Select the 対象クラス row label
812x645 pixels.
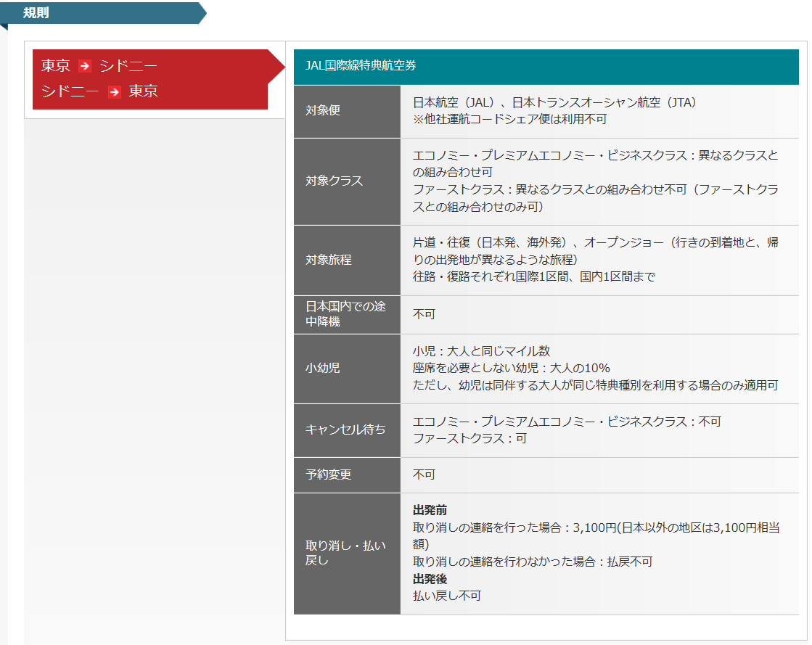pos(347,181)
